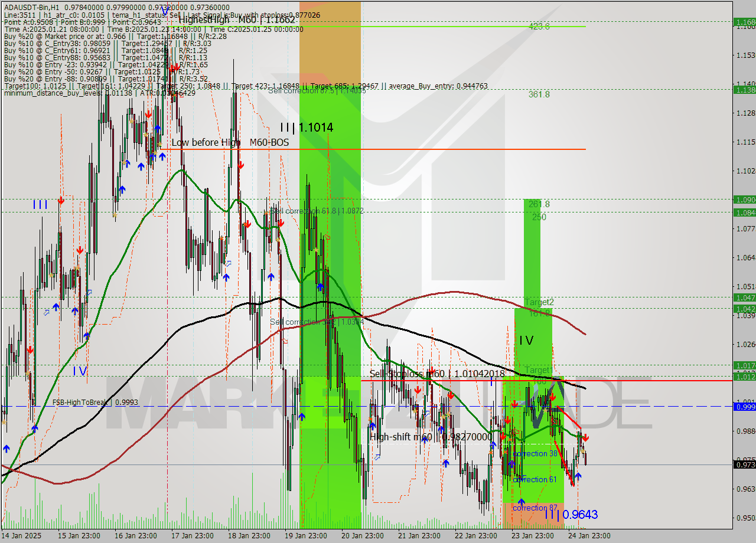This screenshot has width=756, height=543.
Task: Select the 261.8 extension label
Action: pos(539,204)
